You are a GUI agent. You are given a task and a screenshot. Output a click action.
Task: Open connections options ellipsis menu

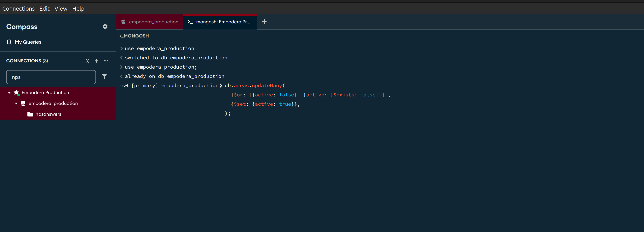[x=106, y=61]
